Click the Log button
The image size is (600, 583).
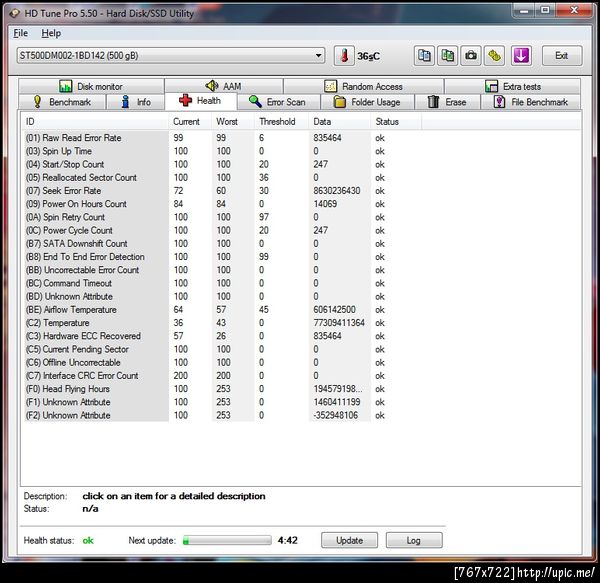[x=414, y=540]
